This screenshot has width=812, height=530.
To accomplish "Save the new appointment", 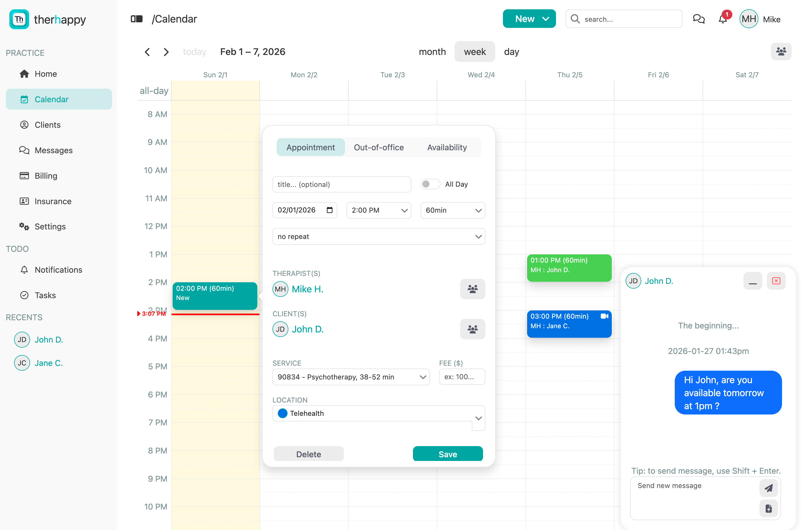I will tap(448, 454).
